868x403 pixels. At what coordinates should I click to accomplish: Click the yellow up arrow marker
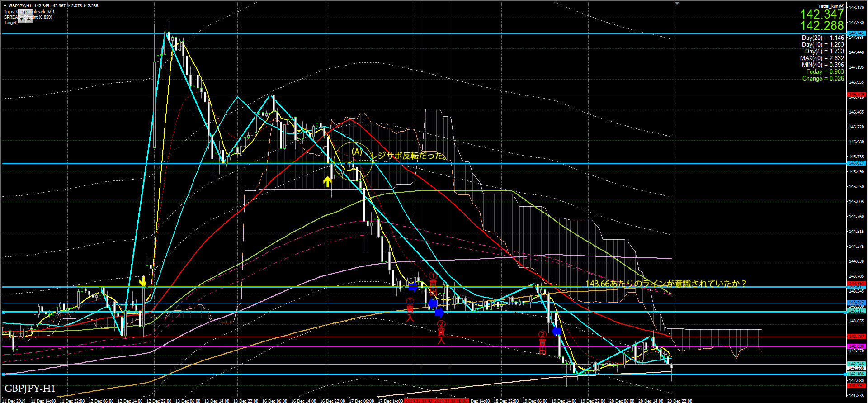[x=327, y=182]
